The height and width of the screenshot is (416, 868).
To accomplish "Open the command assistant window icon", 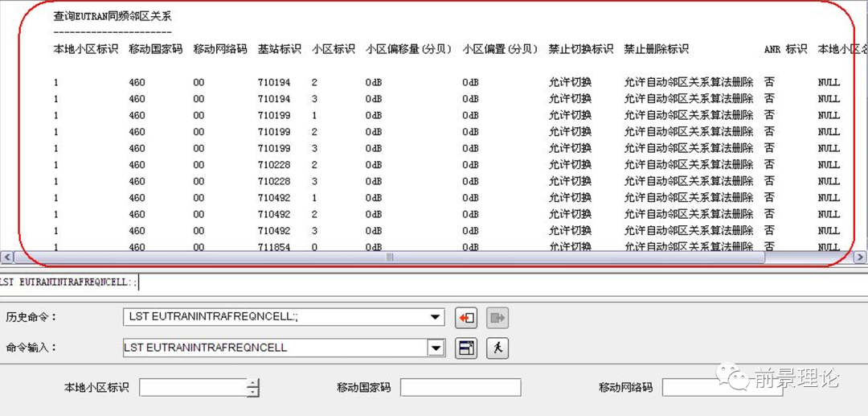I will coord(465,348).
